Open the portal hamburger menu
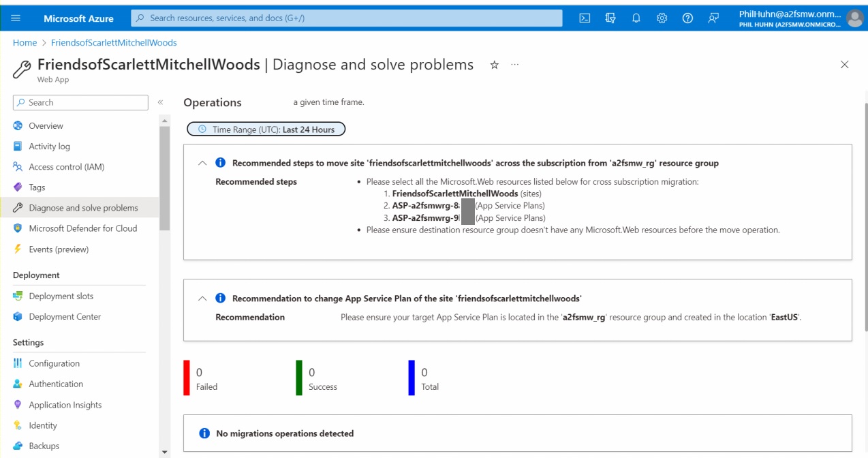Screen dimensions: 868x458 [x=16, y=18]
